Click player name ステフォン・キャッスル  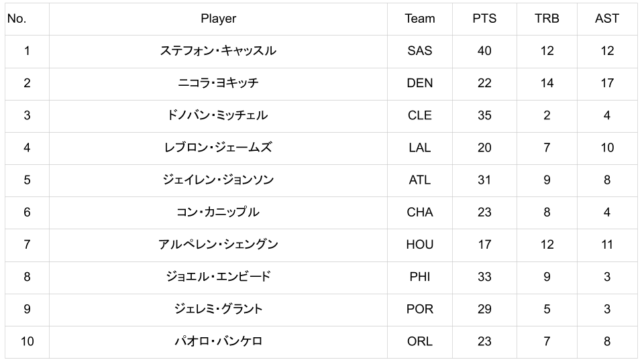point(218,51)
